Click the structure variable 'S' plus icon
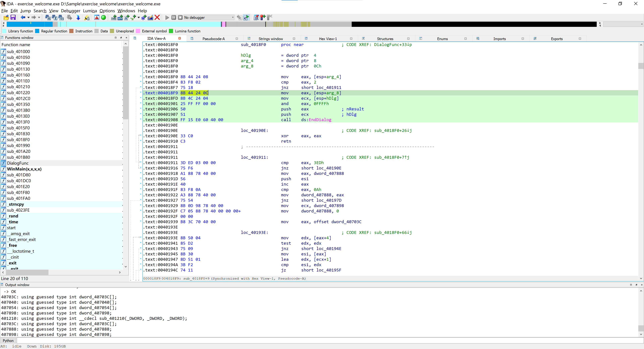The image size is (644, 349). [x=133, y=17]
